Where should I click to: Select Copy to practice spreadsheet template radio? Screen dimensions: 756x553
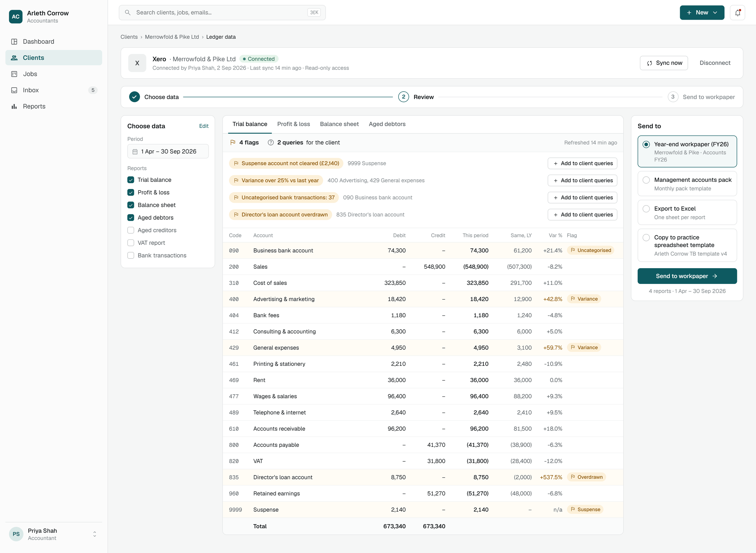click(x=646, y=238)
